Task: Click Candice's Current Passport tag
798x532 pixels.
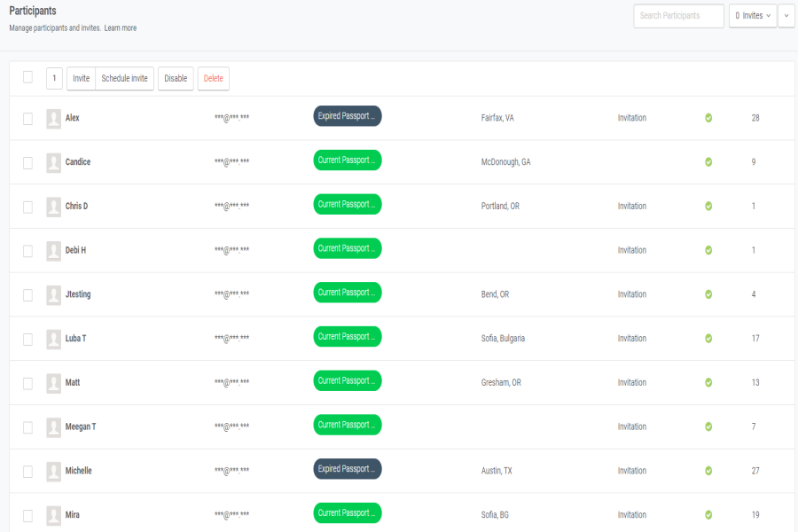Action: (x=348, y=160)
